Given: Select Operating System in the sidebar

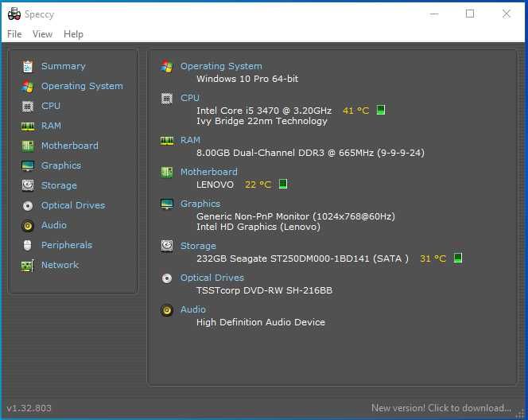Looking at the screenshot, I should coord(82,86).
